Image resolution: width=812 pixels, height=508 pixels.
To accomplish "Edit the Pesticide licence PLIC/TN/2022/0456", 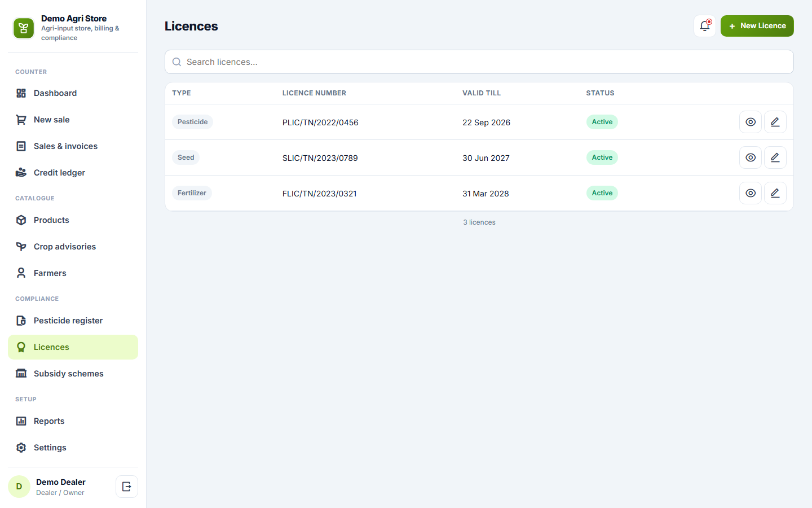I will (775, 122).
